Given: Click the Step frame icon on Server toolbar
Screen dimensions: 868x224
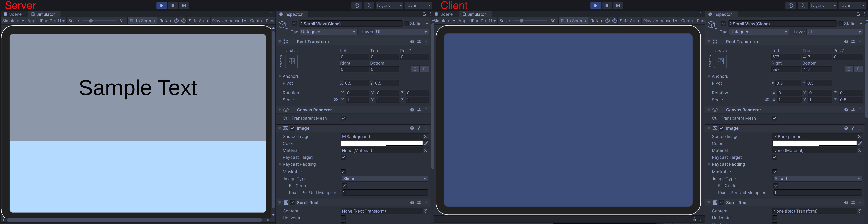Looking at the screenshot, I should pos(183,5).
